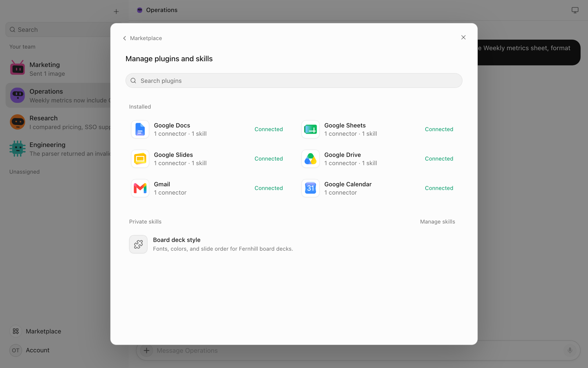
Task: Click the Google Drive plugin name
Action: (x=343, y=155)
